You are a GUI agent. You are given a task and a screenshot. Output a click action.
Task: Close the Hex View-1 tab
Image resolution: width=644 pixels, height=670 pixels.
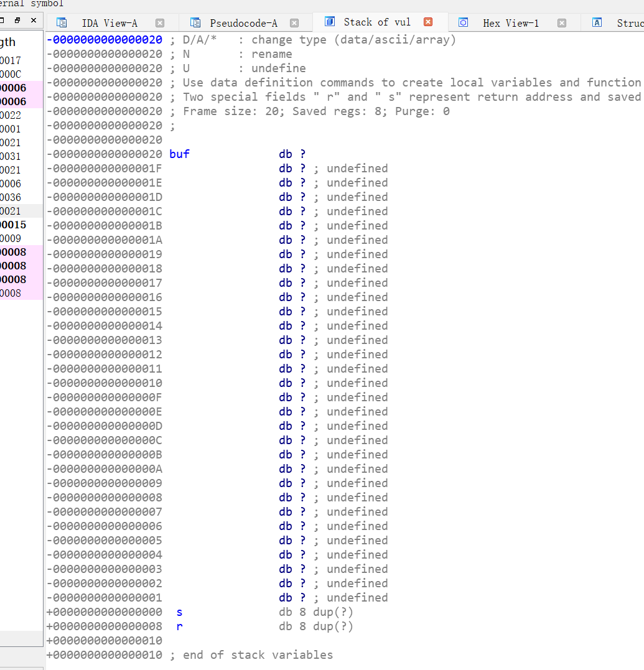pos(562,23)
